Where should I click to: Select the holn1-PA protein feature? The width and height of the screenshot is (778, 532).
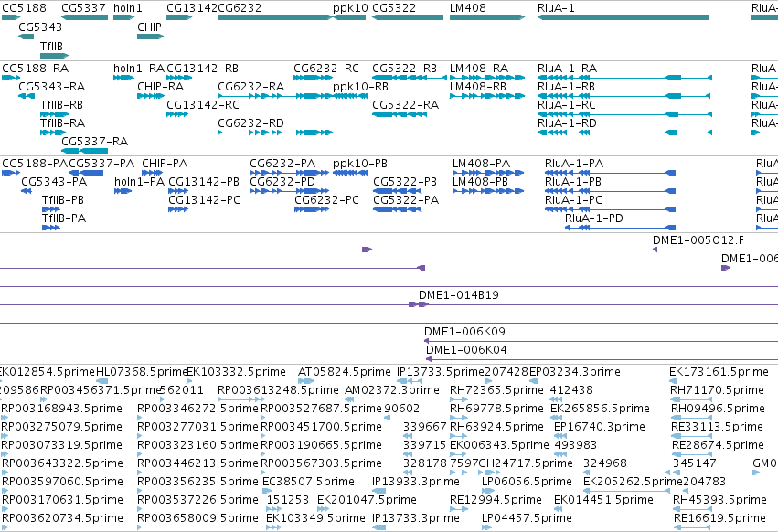click(x=123, y=191)
